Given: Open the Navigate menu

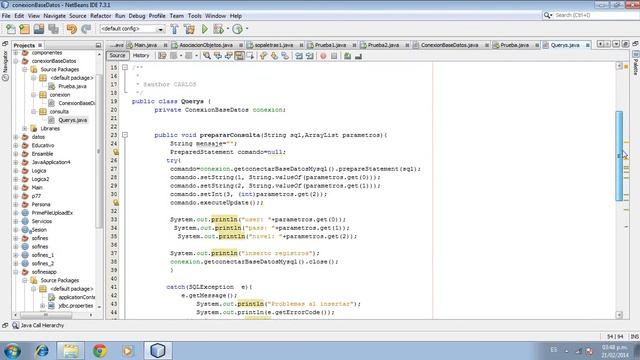Looking at the screenshot, I should point(54,16).
